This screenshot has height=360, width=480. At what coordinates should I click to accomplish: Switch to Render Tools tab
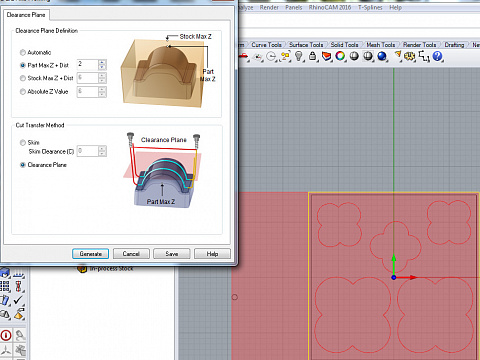pos(419,45)
